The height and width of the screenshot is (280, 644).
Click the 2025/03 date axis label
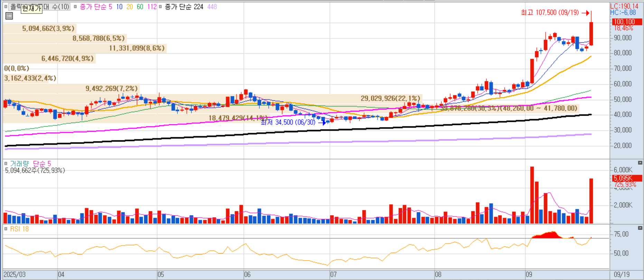tap(15, 274)
